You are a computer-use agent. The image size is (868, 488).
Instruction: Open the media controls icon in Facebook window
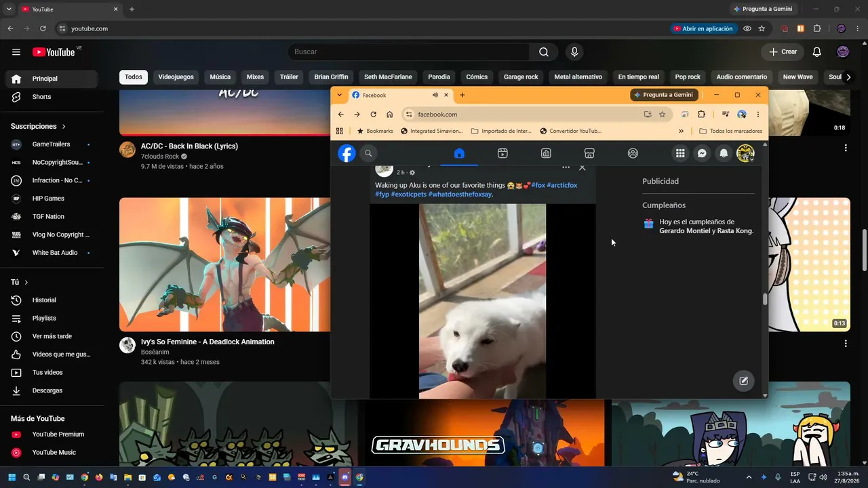(x=725, y=114)
